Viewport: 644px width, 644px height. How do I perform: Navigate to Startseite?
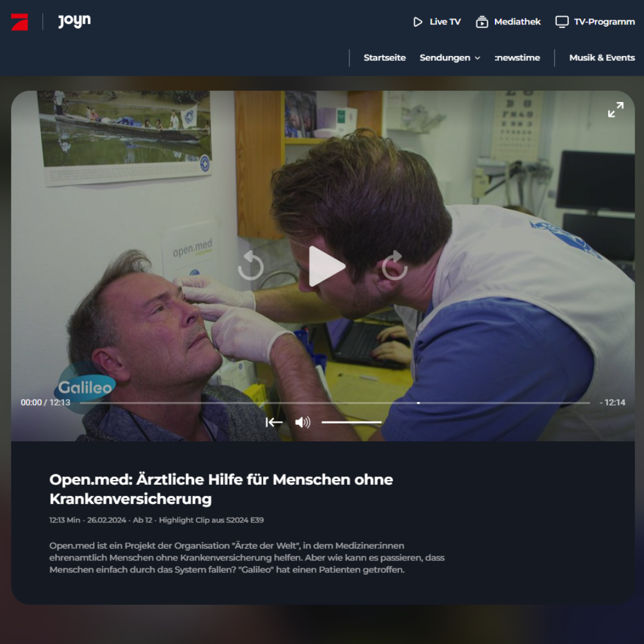[385, 58]
